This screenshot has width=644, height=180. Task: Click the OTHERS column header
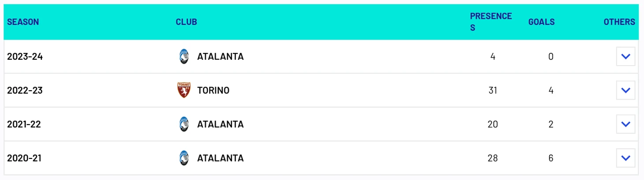(x=619, y=22)
